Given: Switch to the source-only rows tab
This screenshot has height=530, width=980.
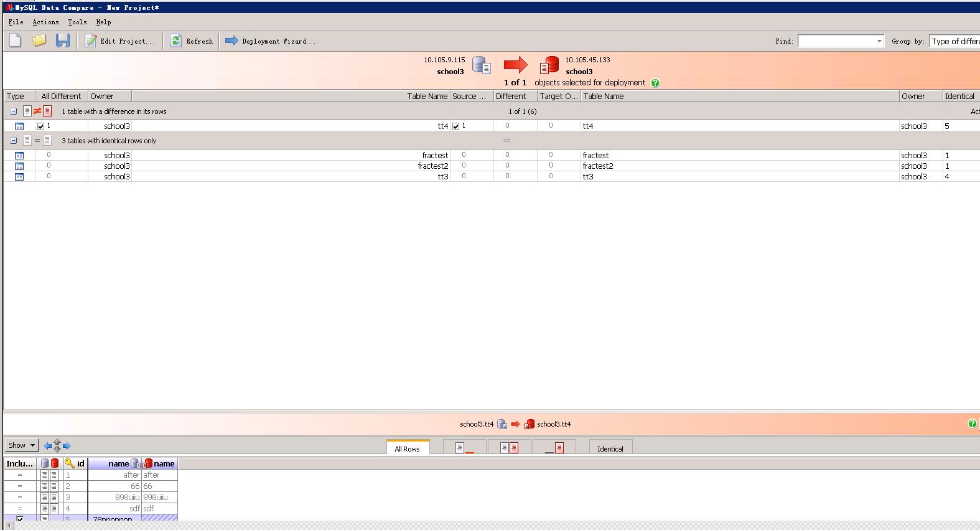Looking at the screenshot, I should click(465, 448).
